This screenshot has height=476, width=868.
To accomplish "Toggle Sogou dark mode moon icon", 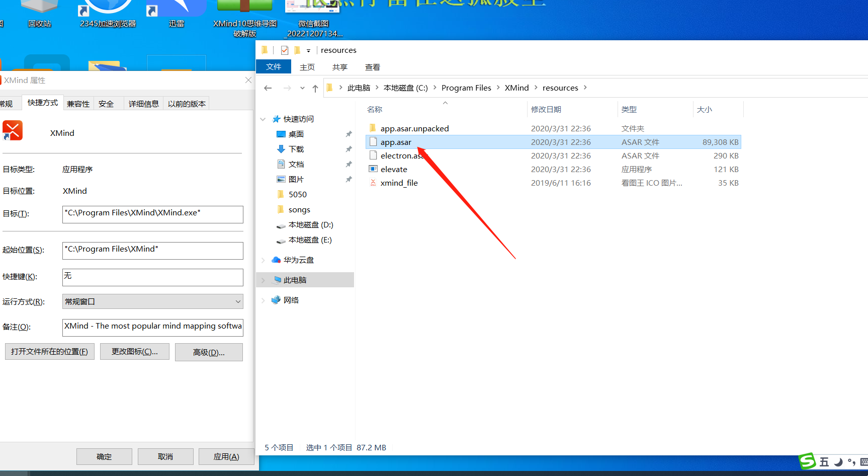I will (x=838, y=462).
